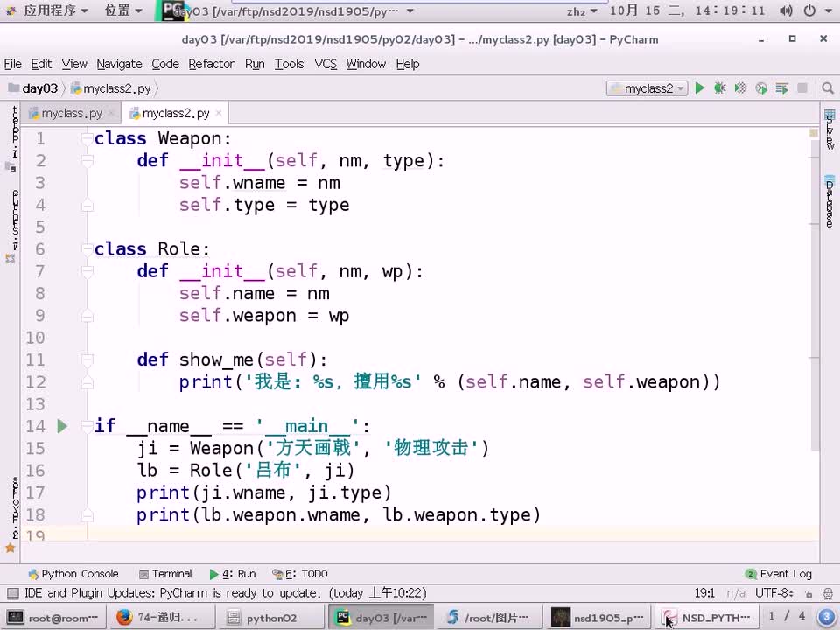Click the 19:1 cursor position indicator
This screenshot has height=630, width=840.
pos(704,593)
